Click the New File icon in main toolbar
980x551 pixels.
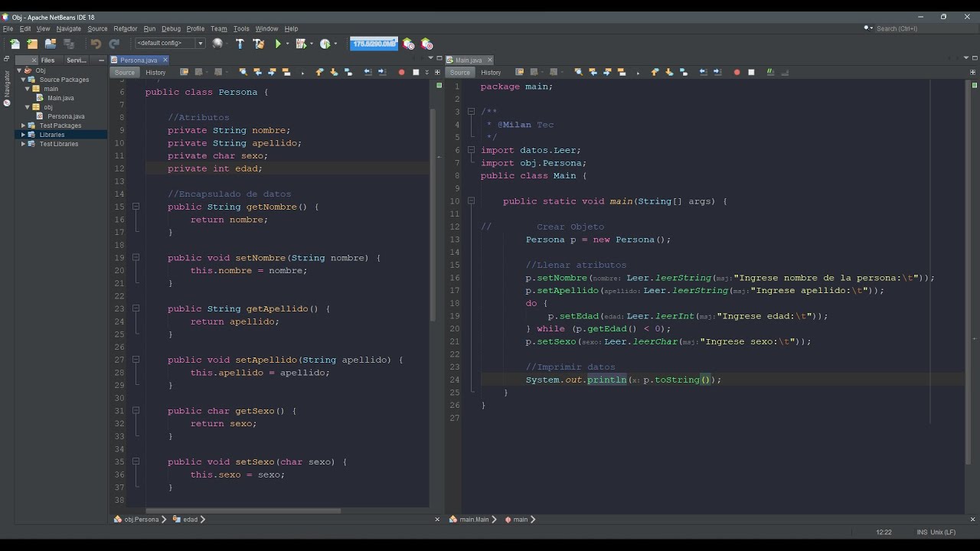point(15,44)
